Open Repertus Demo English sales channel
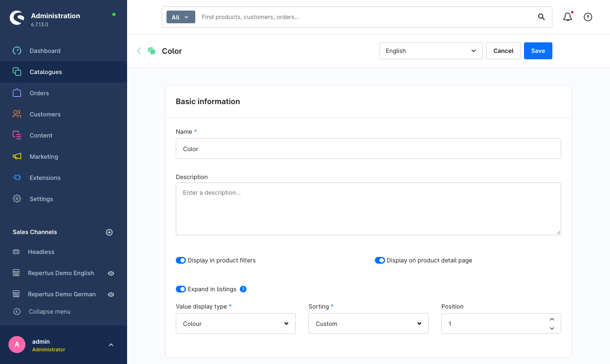This screenshot has height=364, width=610. pos(61,273)
